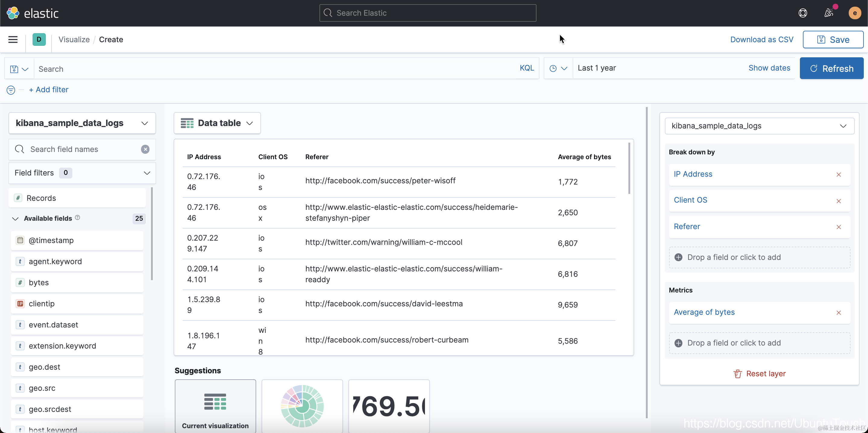Open the Data table chart type dropdown

pos(217,123)
